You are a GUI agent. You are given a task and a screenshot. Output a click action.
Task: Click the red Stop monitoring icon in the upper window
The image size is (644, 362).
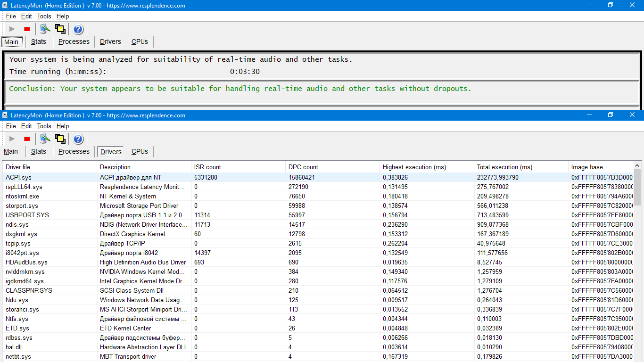point(27,29)
